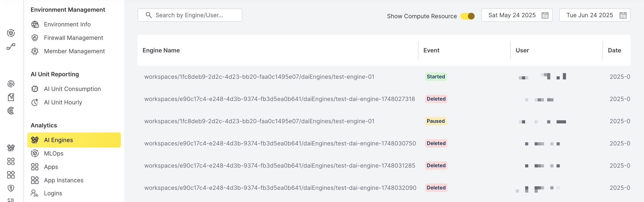Click Deleted badge for engine 1748027318

pyautogui.click(x=436, y=99)
